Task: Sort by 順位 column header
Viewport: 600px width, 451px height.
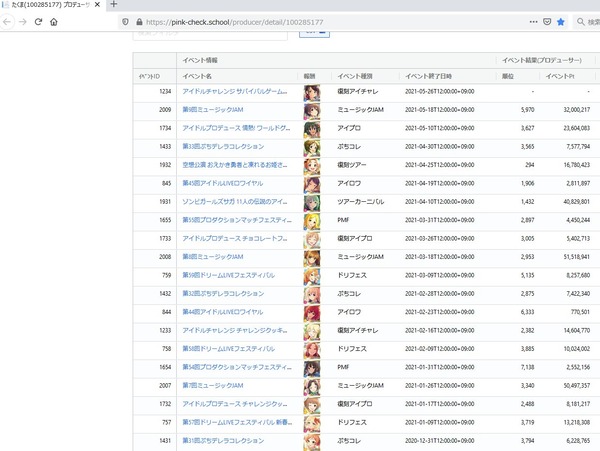Action: pos(508,77)
